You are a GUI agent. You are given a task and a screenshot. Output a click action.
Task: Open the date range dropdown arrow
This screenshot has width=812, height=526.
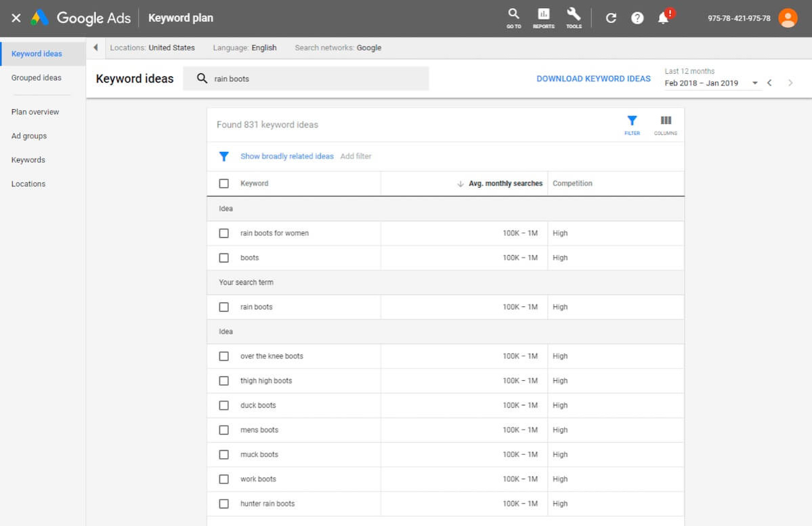[754, 83]
